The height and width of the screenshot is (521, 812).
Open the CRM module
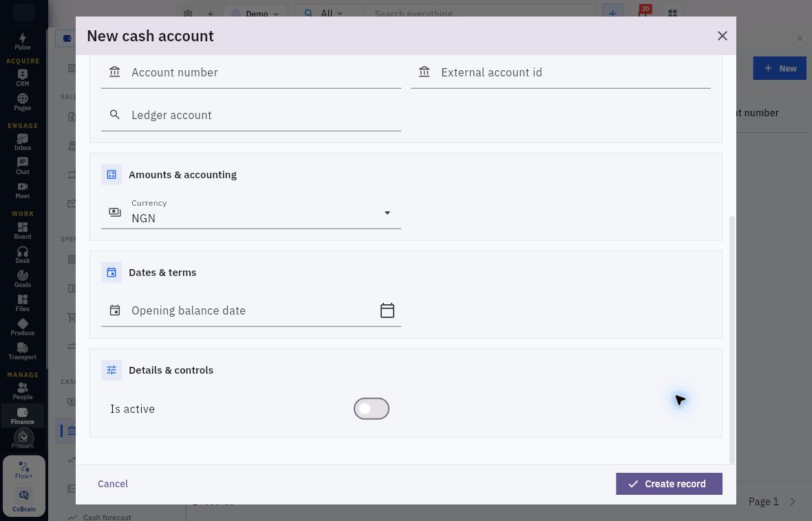tap(22, 78)
